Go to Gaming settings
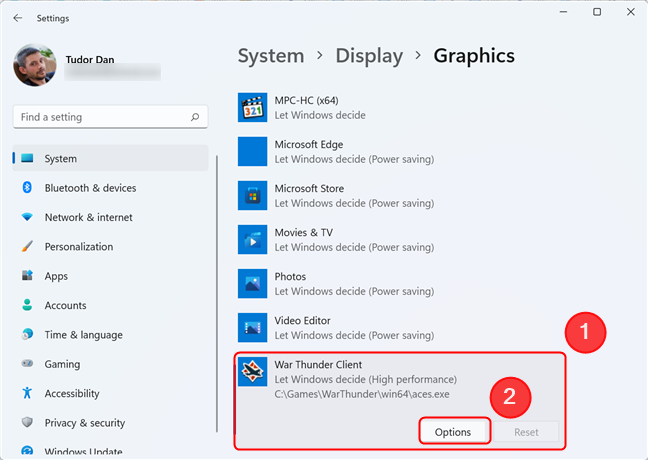The image size is (648, 460). point(110,364)
